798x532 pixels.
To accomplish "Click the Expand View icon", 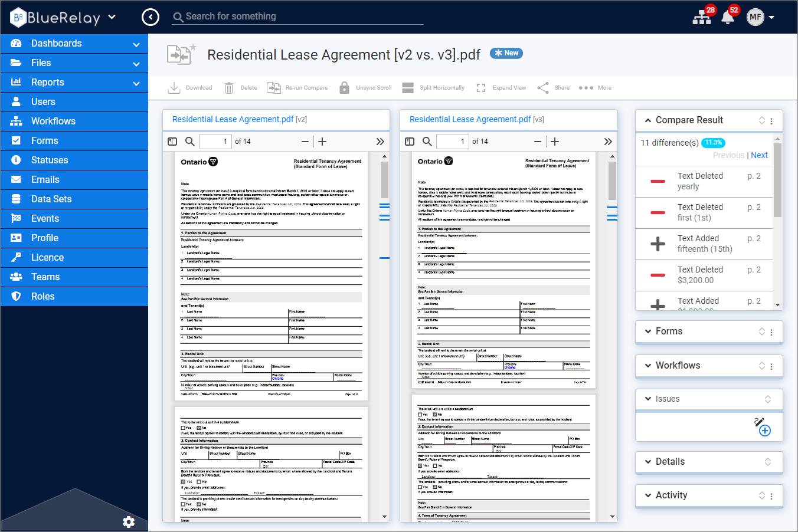I will pyautogui.click(x=481, y=88).
